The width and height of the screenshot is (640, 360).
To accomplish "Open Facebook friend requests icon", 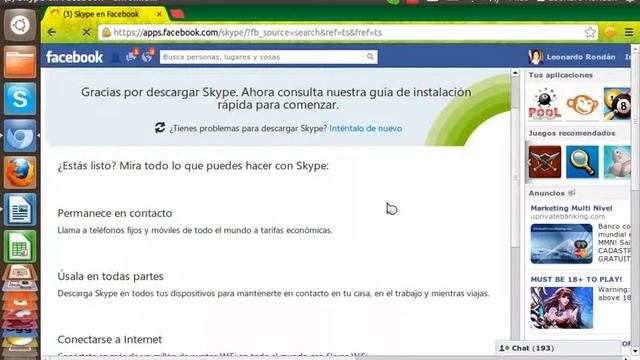I will point(116,57).
